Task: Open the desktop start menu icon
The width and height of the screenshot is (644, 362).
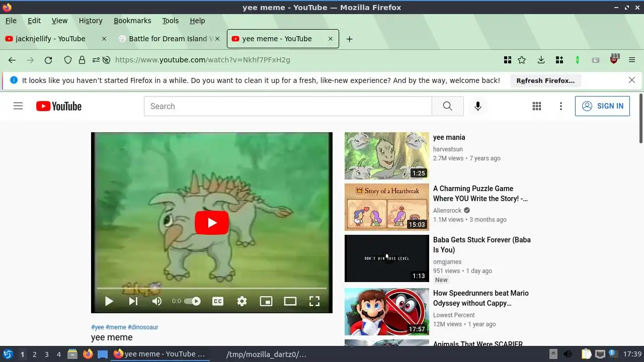Action: point(8,354)
